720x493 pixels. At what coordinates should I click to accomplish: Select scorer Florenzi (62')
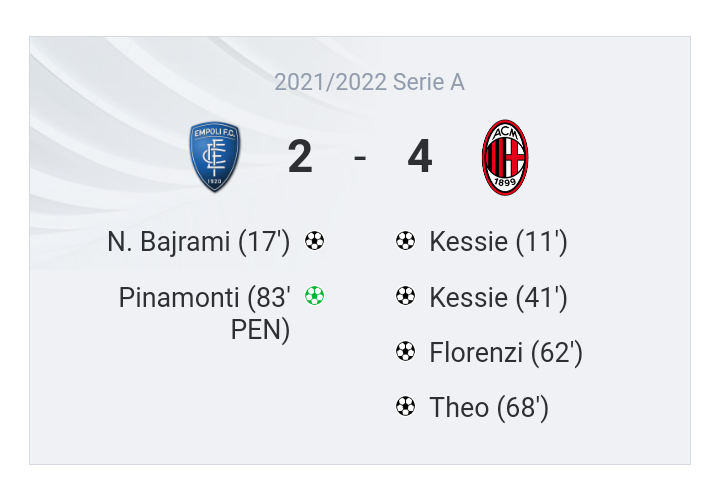(x=505, y=353)
